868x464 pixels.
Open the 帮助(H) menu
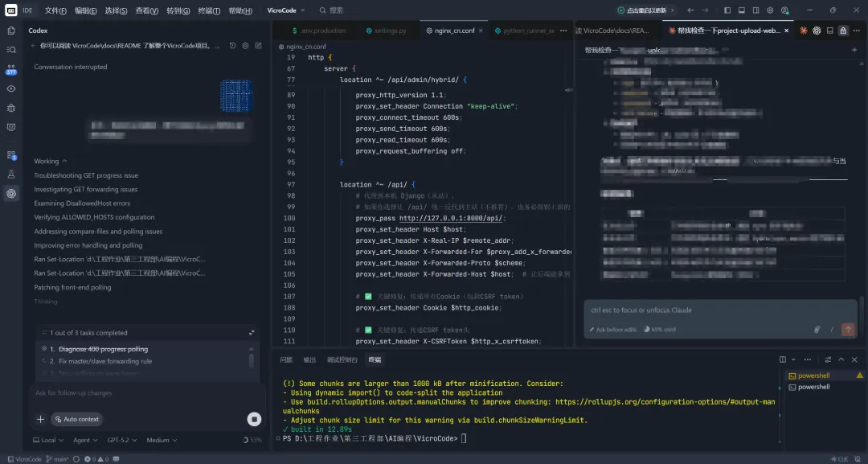[240, 10]
